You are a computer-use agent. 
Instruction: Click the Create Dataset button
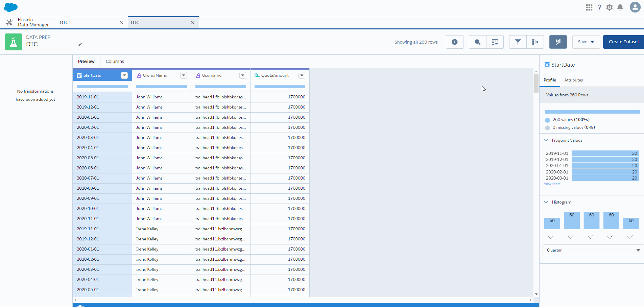click(x=624, y=42)
